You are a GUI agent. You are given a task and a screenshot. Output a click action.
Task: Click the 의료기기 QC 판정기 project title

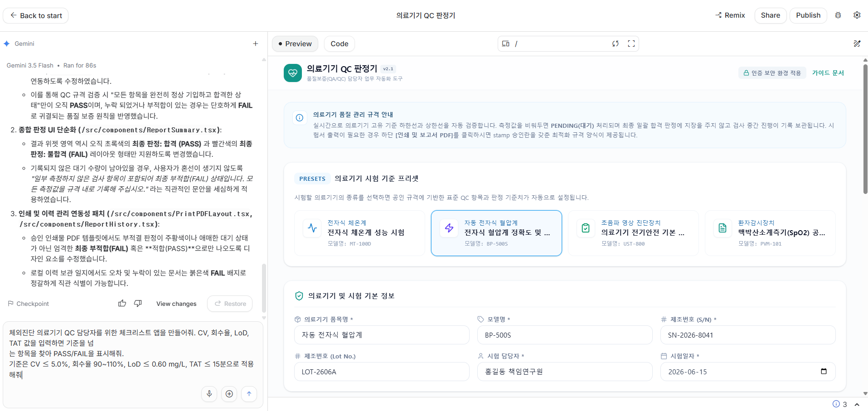426,15
